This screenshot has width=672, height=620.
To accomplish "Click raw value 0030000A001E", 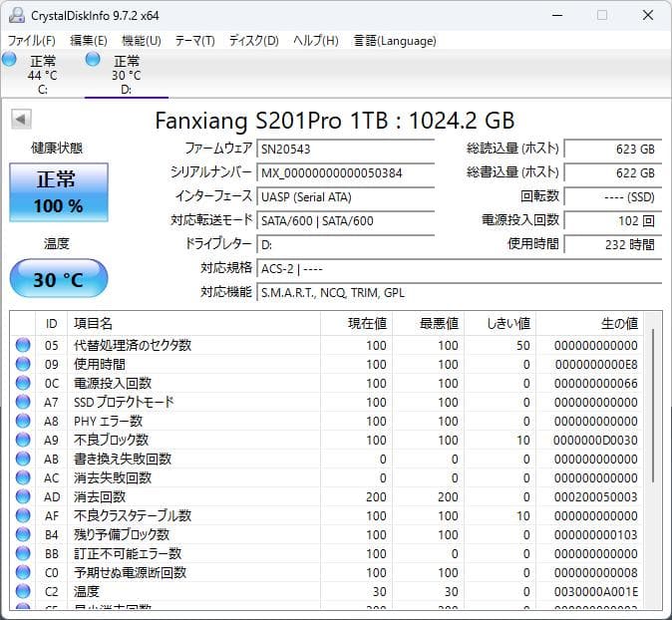I will pos(595,592).
